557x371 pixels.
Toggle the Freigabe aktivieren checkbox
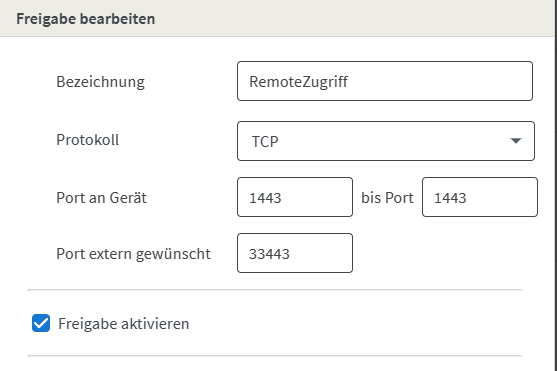(41, 323)
